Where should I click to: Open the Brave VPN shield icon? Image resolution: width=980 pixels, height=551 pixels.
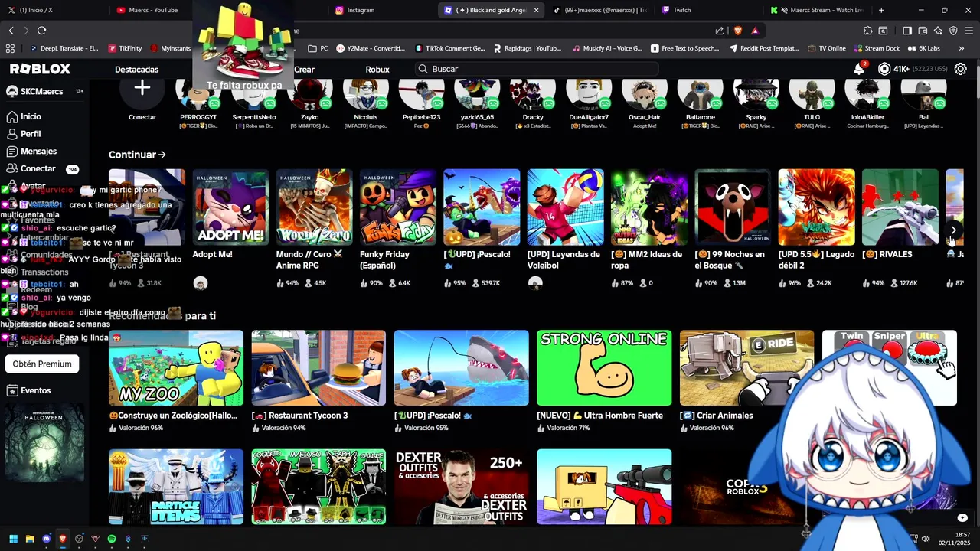[x=953, y=31]
